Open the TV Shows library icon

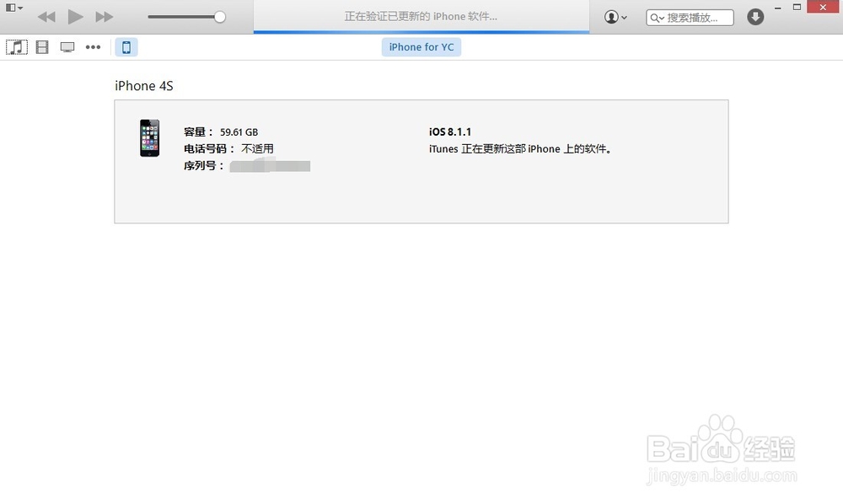tap(67, 47)
